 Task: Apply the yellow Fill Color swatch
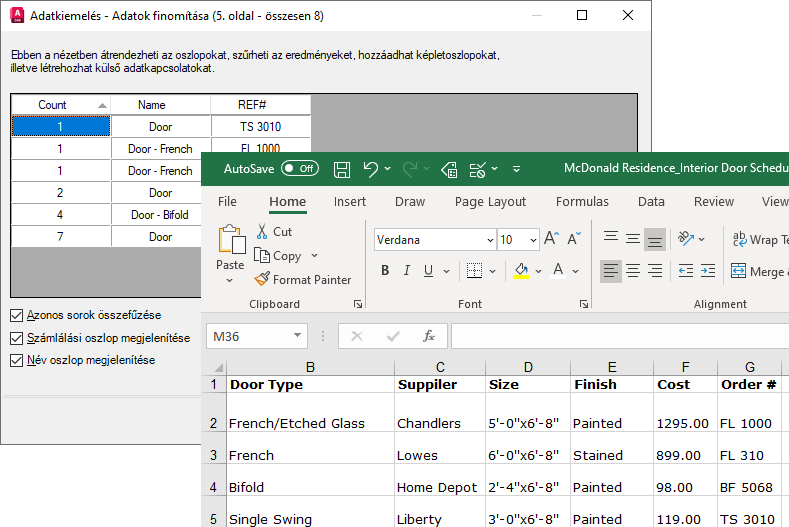tap(521, 271)
